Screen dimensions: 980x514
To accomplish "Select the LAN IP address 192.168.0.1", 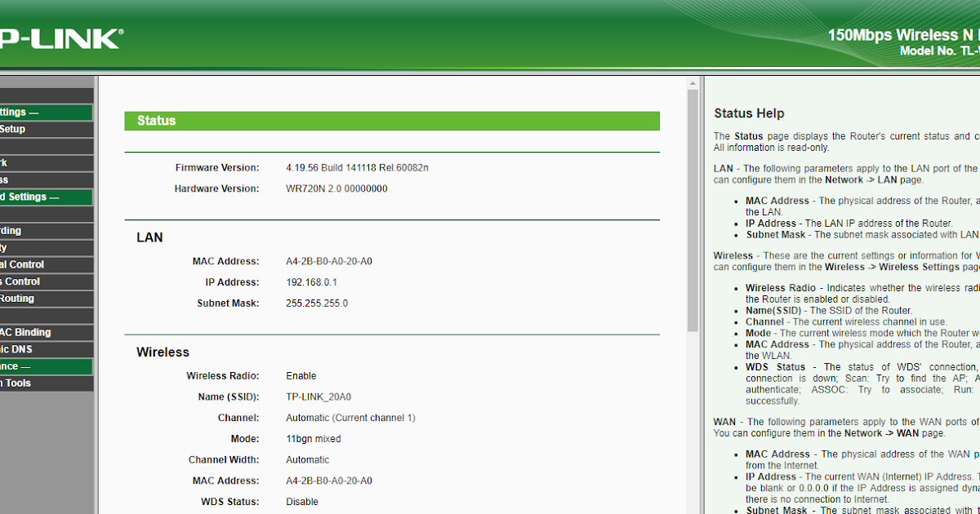I will (311, 282).
